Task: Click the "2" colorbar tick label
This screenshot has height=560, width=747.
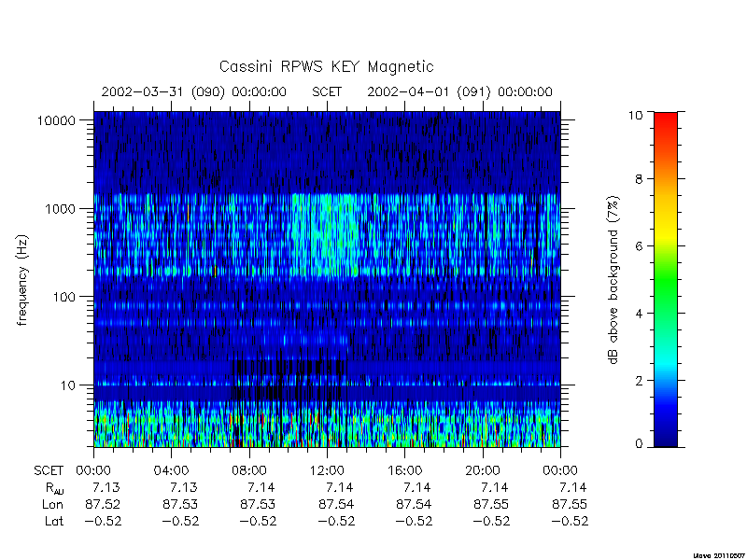Action: [x=639, y=381]
